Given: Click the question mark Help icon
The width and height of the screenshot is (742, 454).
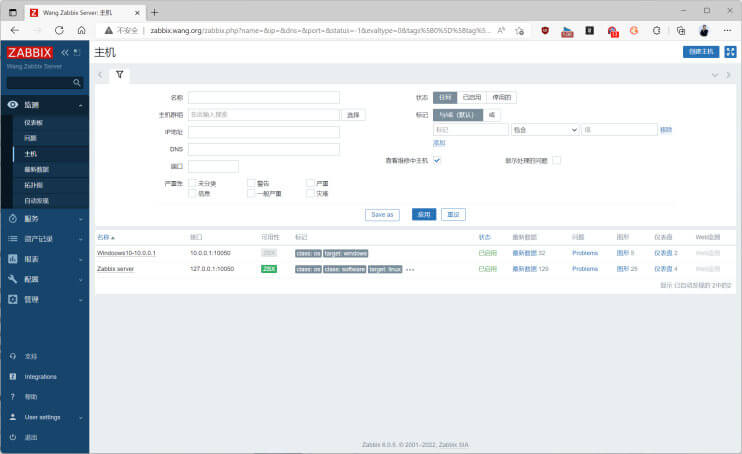Looking at the screenshot, I should (13, 397).
